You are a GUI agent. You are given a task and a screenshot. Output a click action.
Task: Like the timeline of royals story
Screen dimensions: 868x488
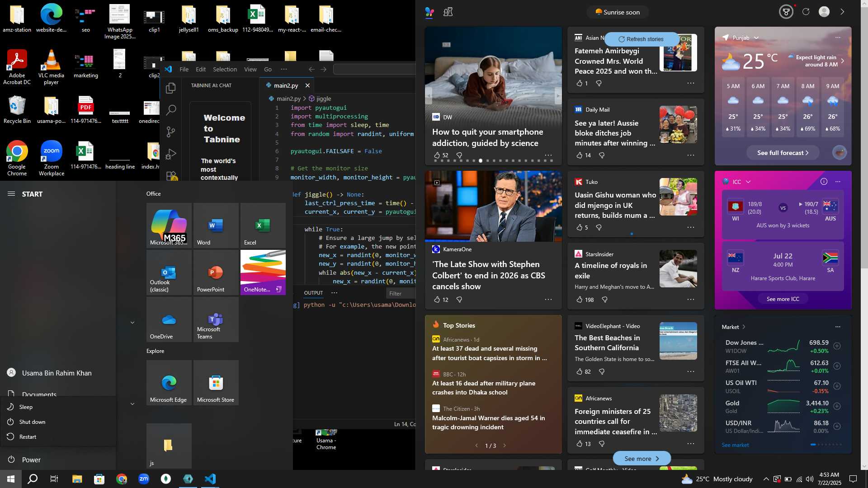580,300
